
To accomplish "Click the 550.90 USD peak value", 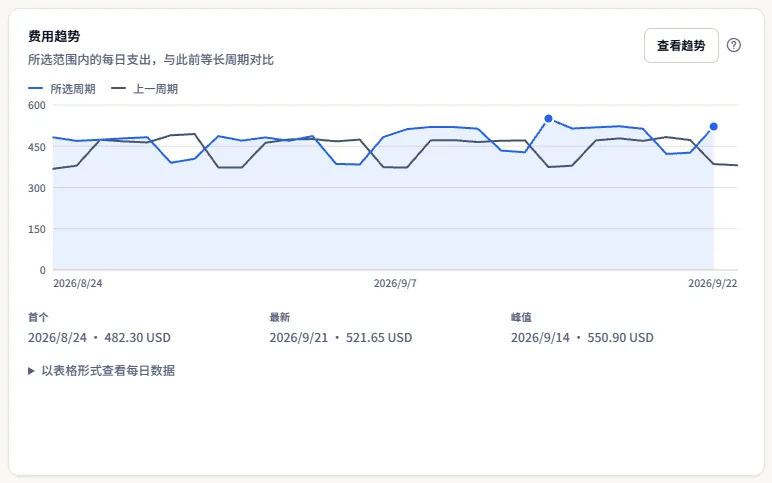I will (620, 338).
